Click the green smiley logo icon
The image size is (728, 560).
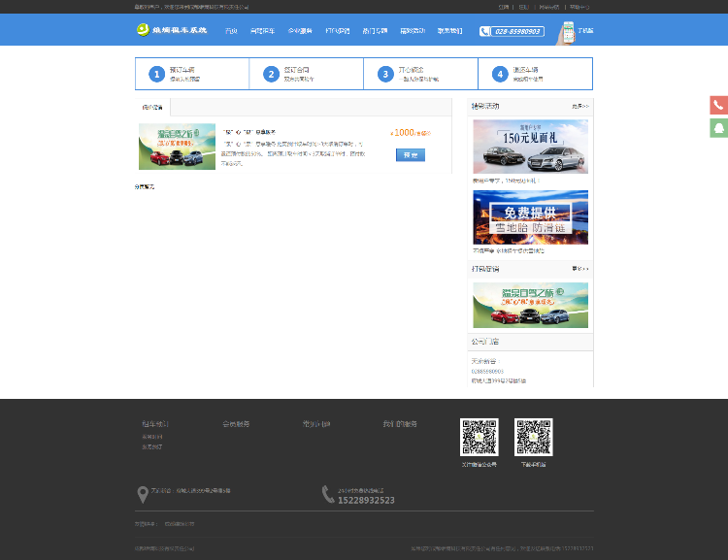click(143, 30)
